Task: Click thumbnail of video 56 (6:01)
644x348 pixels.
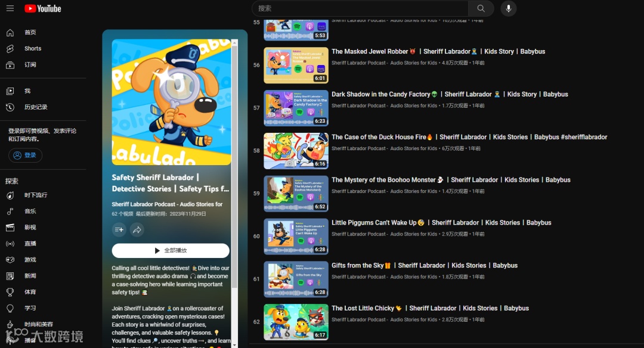Action: pos(296,66)
